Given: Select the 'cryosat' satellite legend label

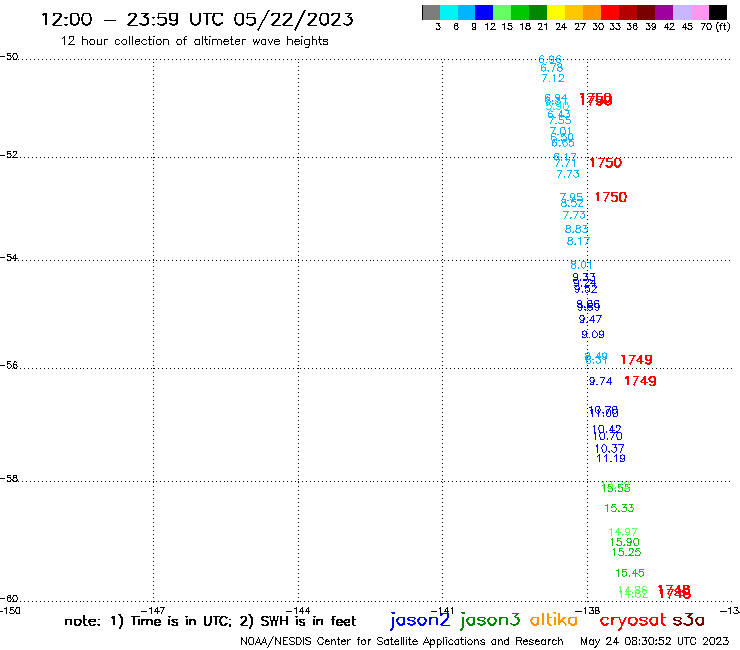Looking at the screenshot, I should (633, 620).
